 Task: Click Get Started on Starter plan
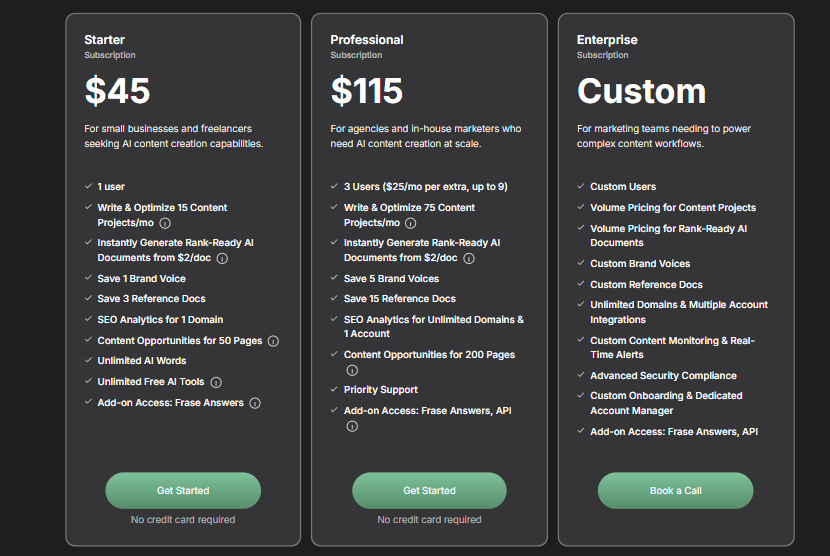(183, 490)
